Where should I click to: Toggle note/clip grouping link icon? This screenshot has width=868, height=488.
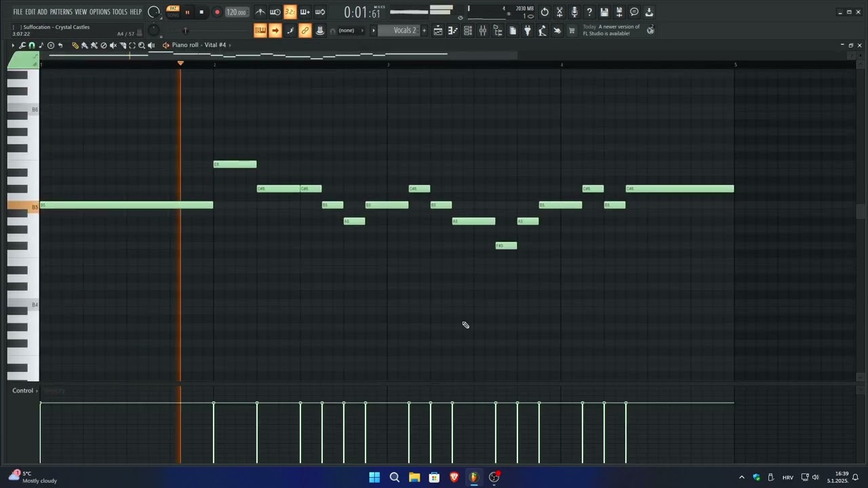305,30
